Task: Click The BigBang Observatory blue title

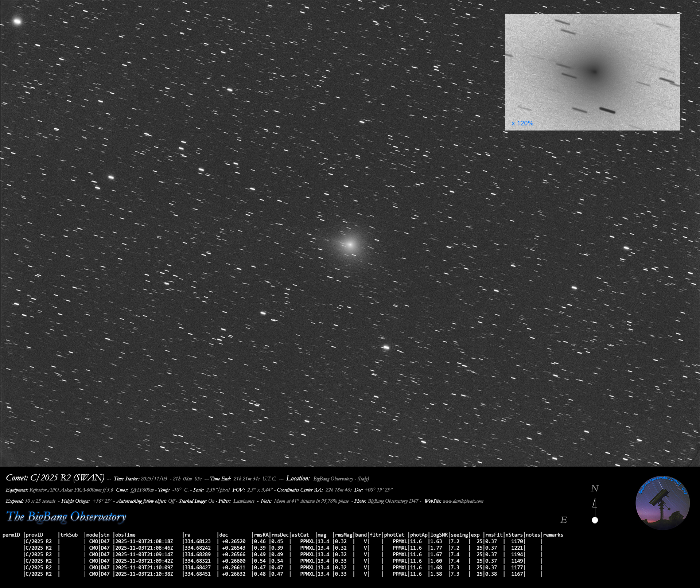Action: pos(66,517)
